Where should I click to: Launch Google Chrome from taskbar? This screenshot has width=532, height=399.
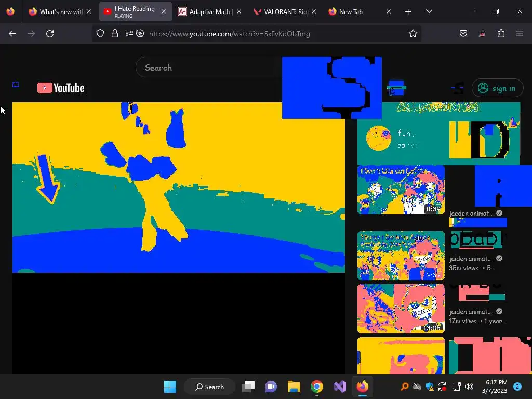coord(317,387)
